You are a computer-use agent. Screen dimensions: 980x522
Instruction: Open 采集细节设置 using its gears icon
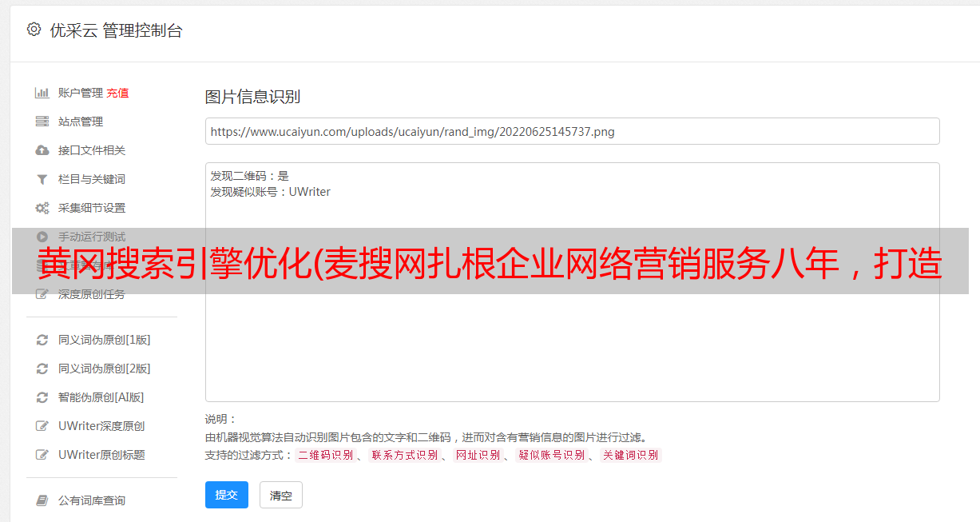pos(42,208)
